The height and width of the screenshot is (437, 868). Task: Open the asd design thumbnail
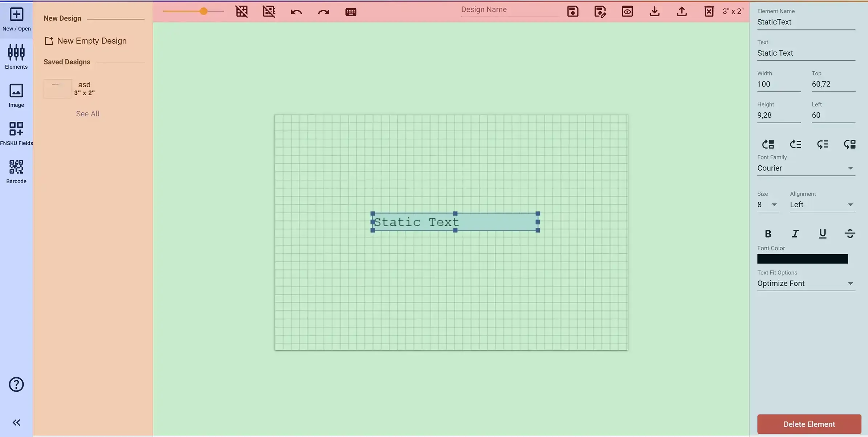(x=58, y=89)
